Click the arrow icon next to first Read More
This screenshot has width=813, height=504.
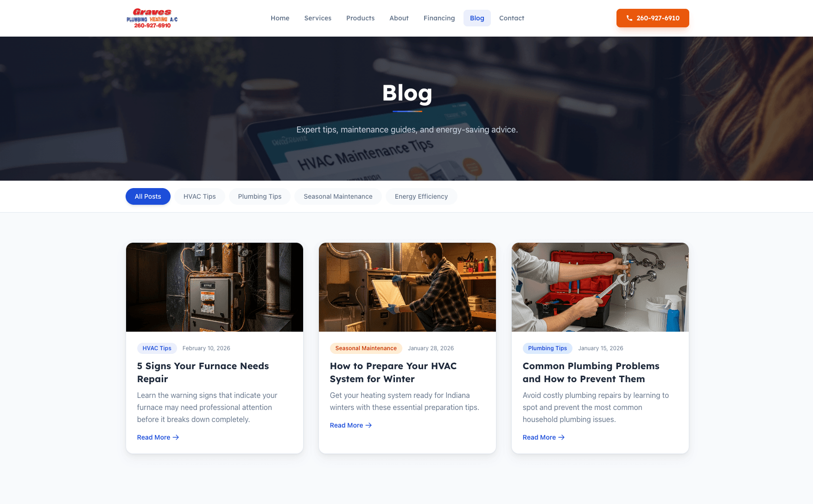tap(176, 437)
